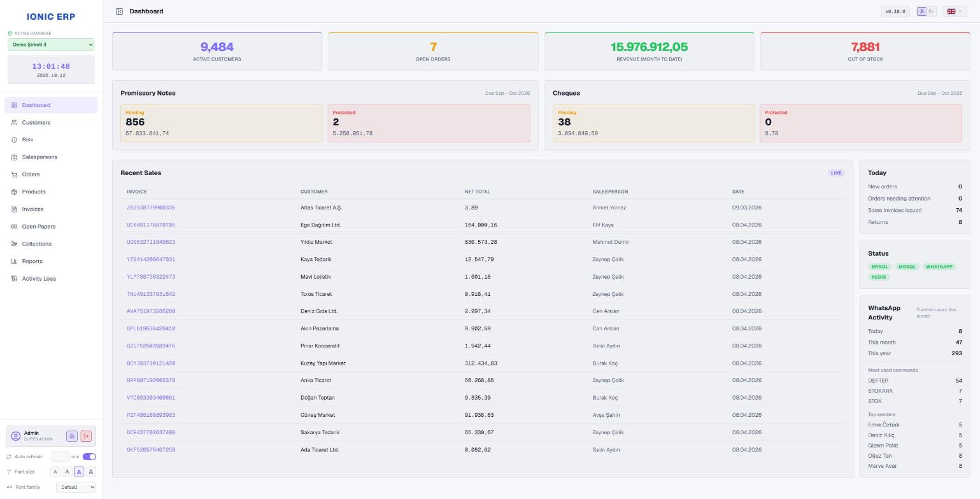
Task: Click the REDIS status badge
Action: pyautogui.click(x=879, y=277)
